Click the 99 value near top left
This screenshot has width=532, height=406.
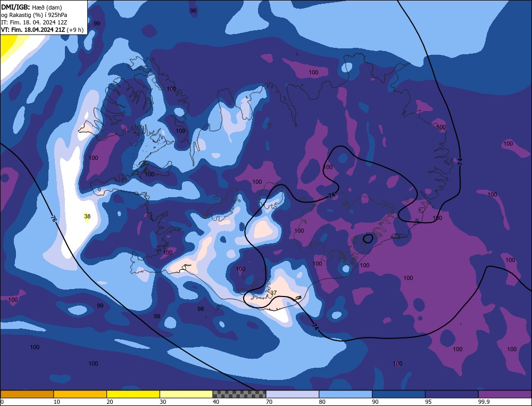point(97,23)
